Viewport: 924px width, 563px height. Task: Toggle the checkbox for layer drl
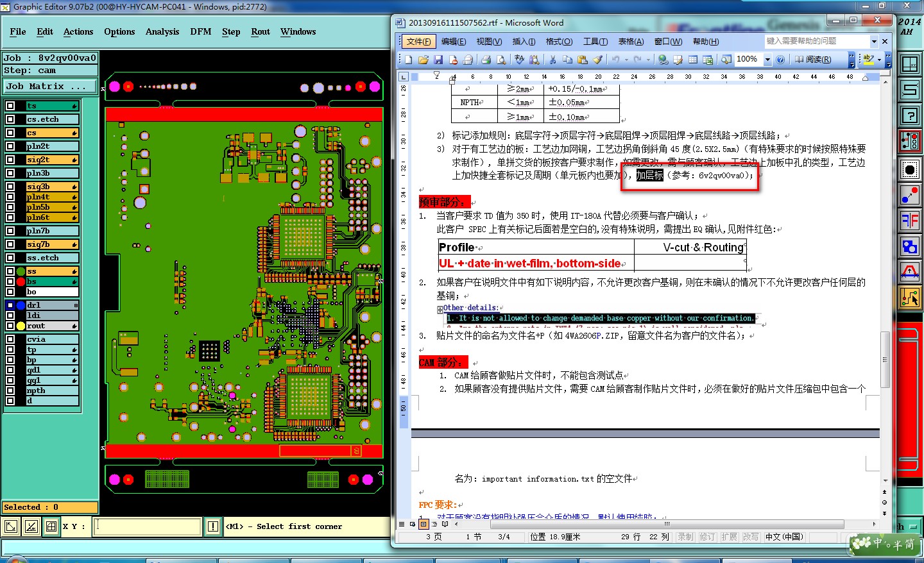point(10,305)
